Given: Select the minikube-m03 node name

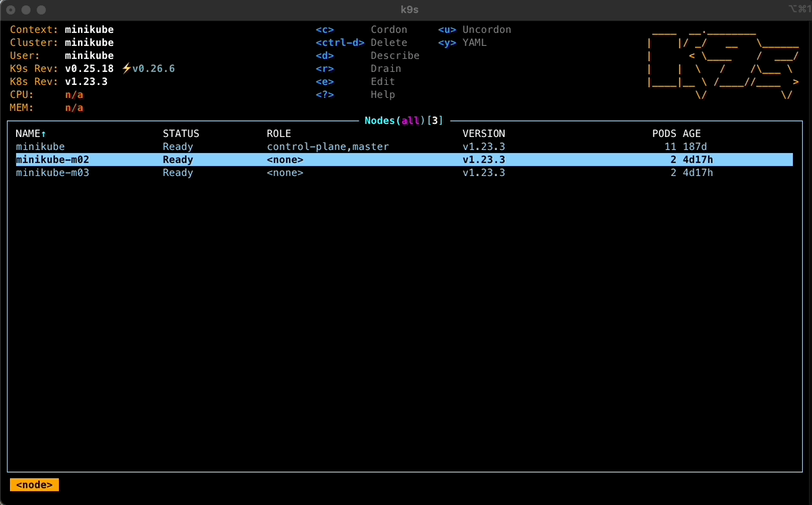Looking at the screenshot, I should click(52, 173).
